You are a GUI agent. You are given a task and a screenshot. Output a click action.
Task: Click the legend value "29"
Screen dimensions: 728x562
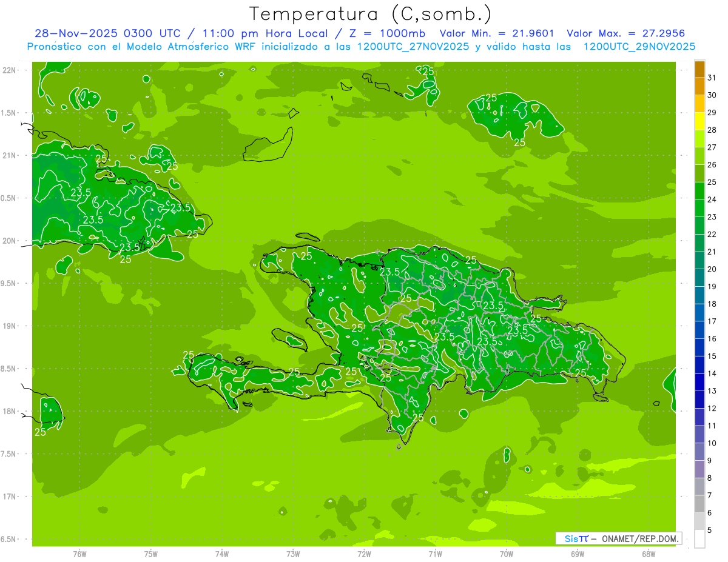coord(712,112)
